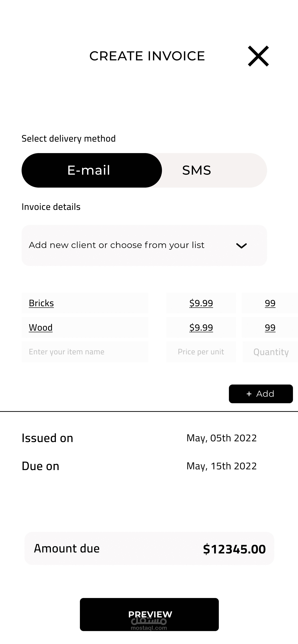Change the Bricks price $9.99
The height and width of the screenshot is (644, 298).
(x=201, y=303)
